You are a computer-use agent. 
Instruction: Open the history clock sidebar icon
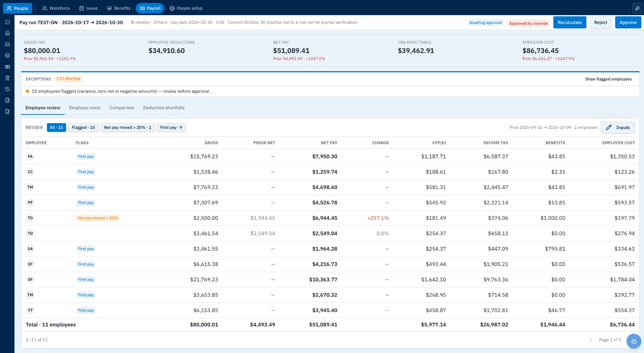pos(7,89)
